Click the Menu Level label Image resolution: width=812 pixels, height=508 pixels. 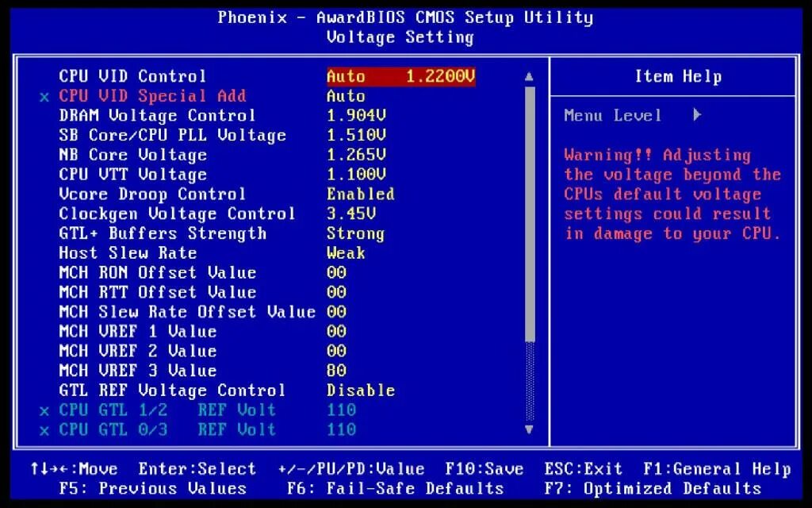(x=613, y=115)
